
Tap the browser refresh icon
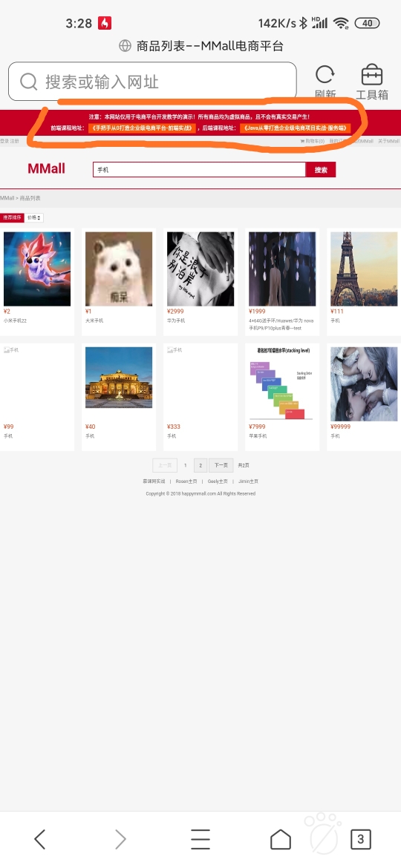[325, 75]
